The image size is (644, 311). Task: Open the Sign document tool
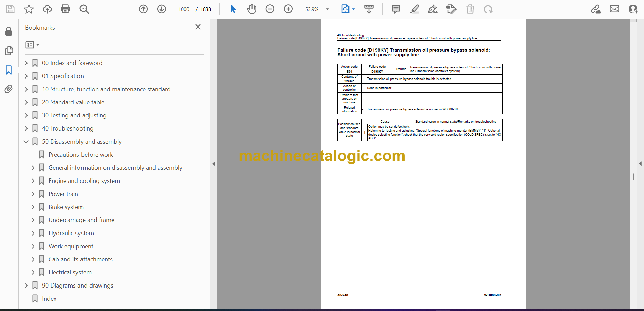433,9
